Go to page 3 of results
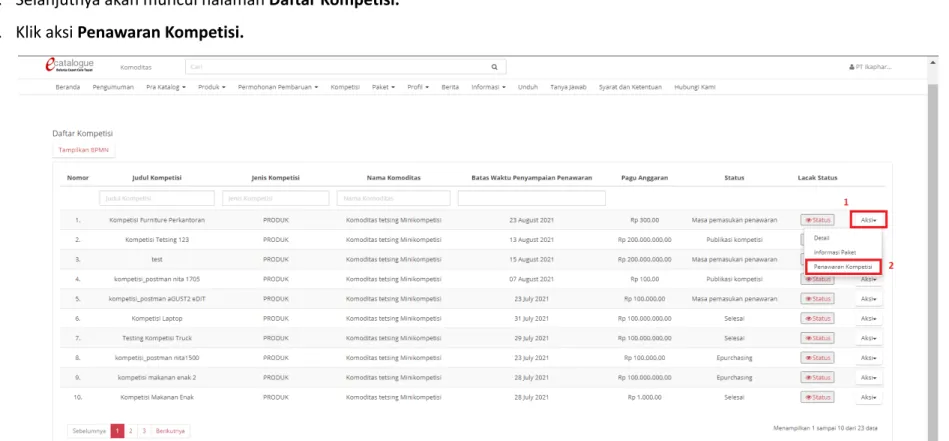This screenshot has height=441, width=949. 145,431
